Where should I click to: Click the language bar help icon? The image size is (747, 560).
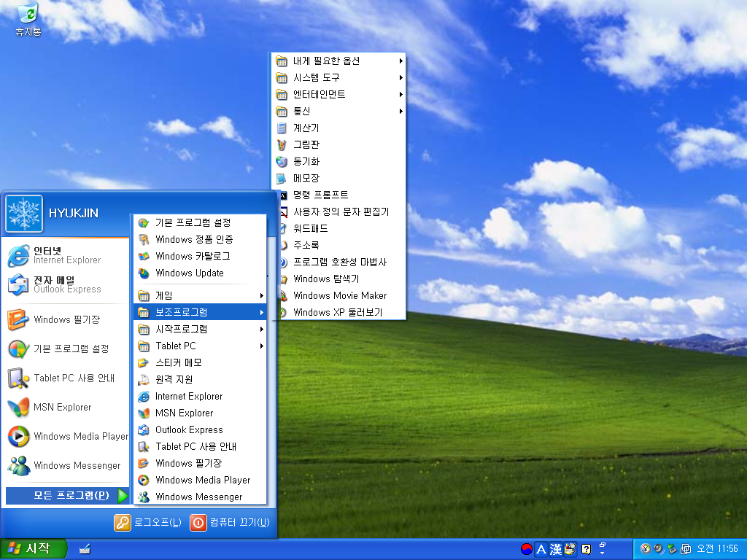click(x=587, y=549)
